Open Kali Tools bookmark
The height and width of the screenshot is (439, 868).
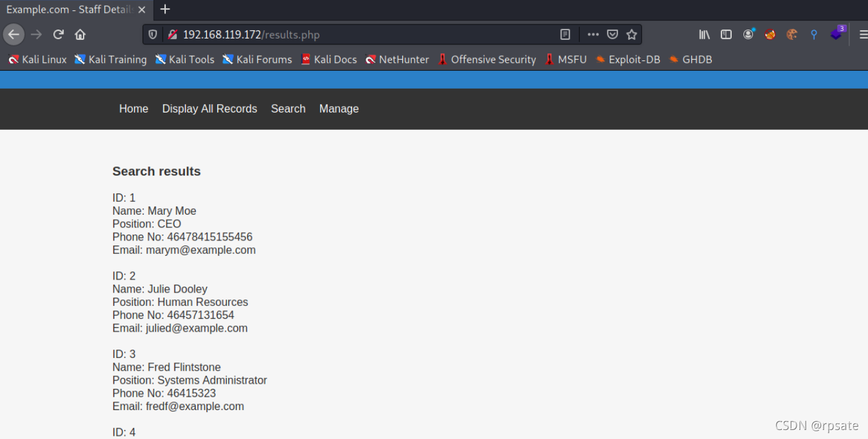point(185,59)
